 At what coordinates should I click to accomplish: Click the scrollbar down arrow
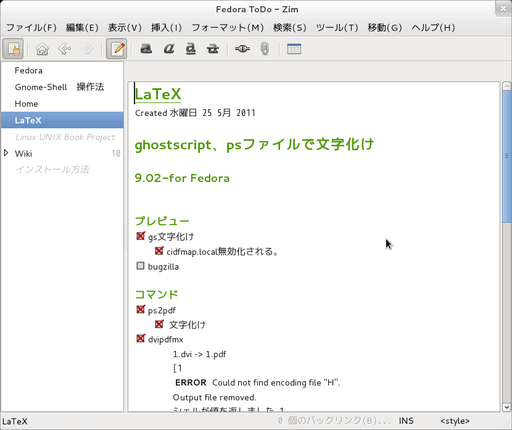(x=507, y=407)
